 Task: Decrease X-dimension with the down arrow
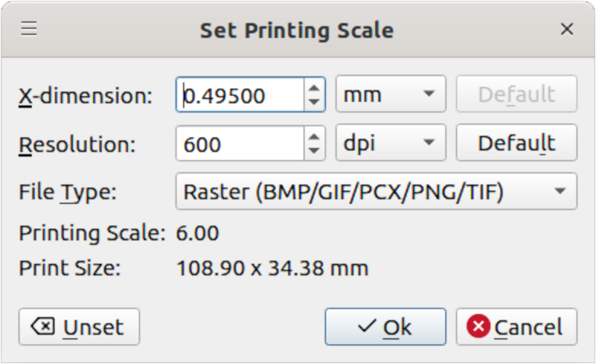click(x=314, y=103)
